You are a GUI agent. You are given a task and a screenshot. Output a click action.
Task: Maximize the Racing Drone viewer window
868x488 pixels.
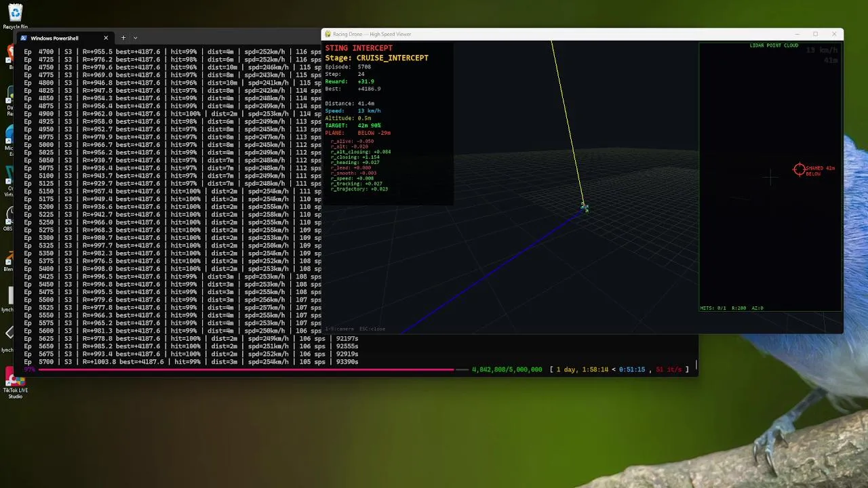click(x=815, y=34)
